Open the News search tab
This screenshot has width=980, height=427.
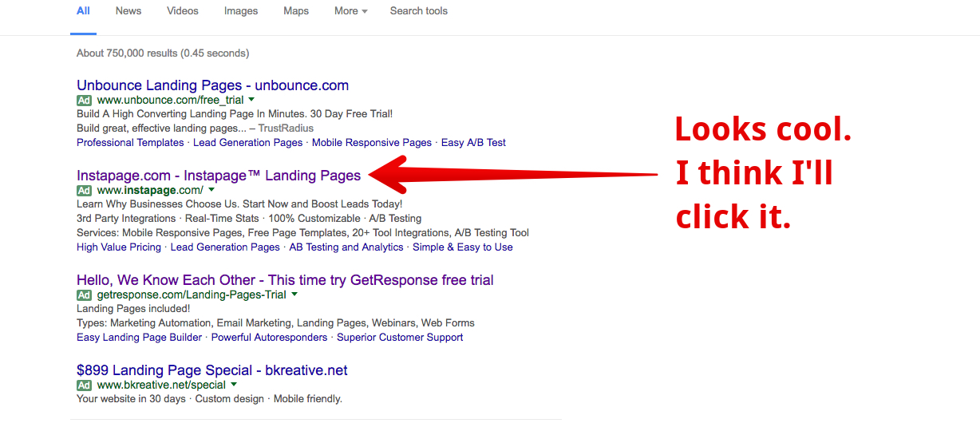[x=128, y=11]
